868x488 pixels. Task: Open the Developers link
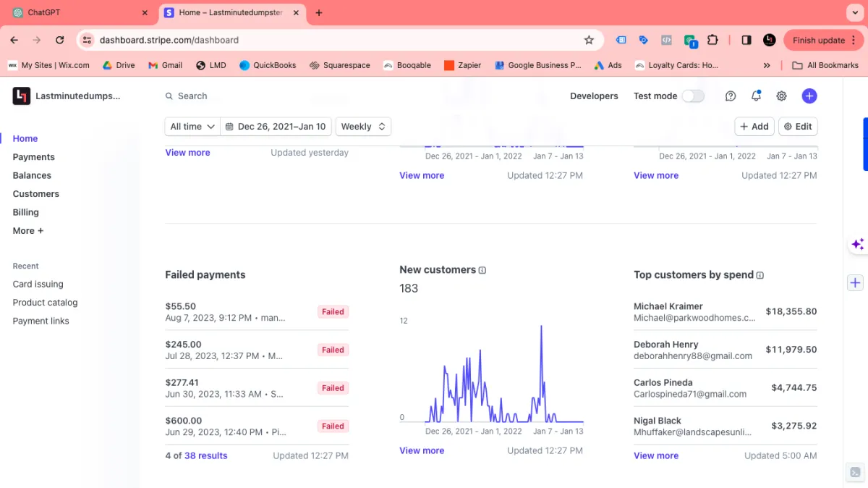click(x=594, y=96)
